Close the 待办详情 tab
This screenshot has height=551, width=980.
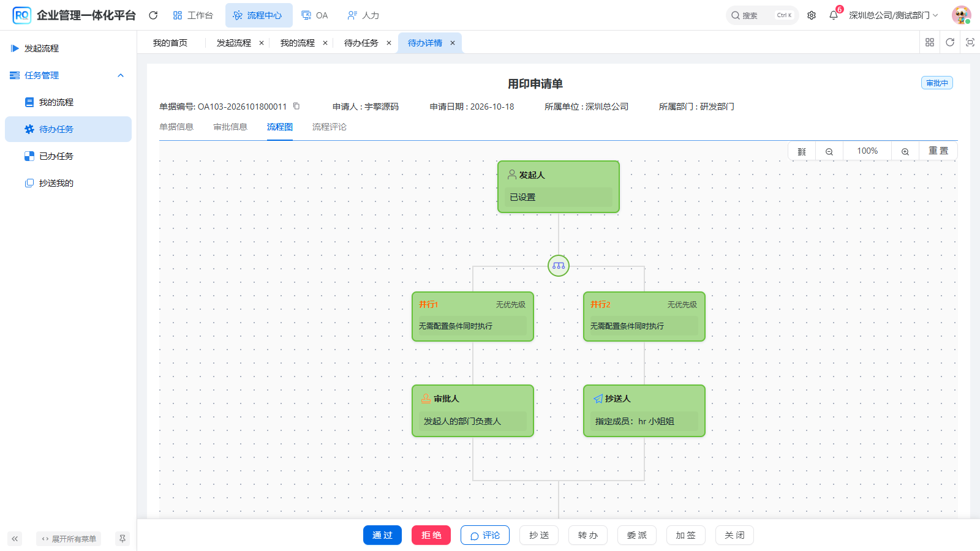453,43
